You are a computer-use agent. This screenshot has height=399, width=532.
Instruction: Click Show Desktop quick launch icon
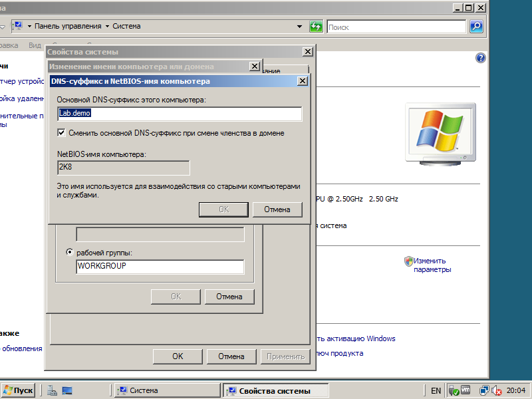67,390
